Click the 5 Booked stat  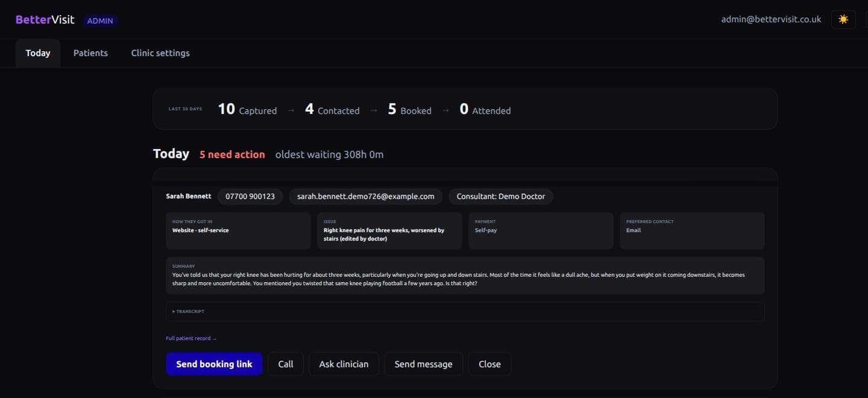pos(410,109)
